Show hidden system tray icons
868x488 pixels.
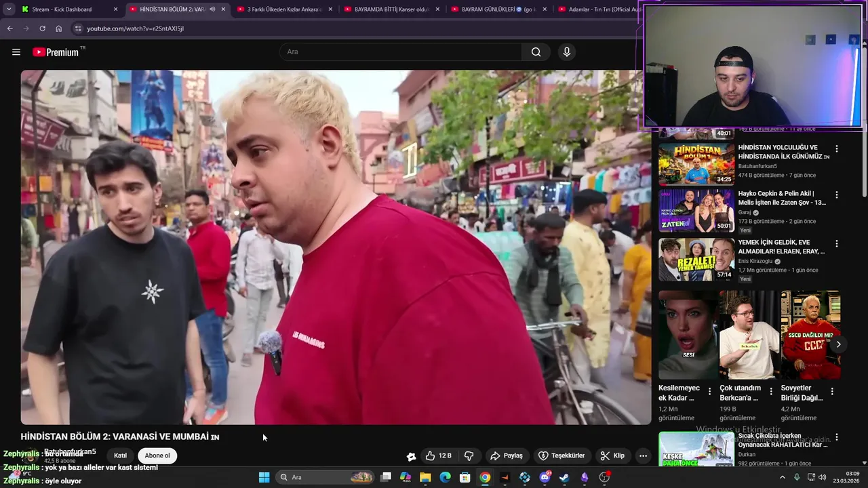782,477
